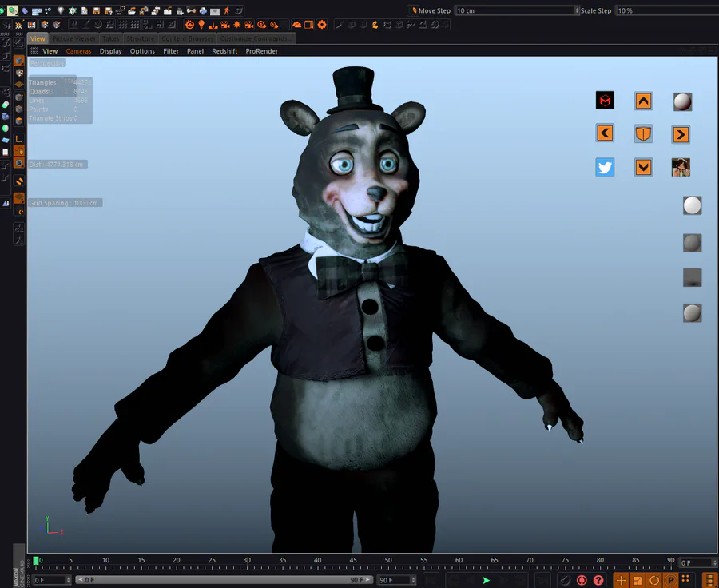Click the user avatar photo thumbnail
The height and width of the screenshot is (588, 719).
point(681,167)
